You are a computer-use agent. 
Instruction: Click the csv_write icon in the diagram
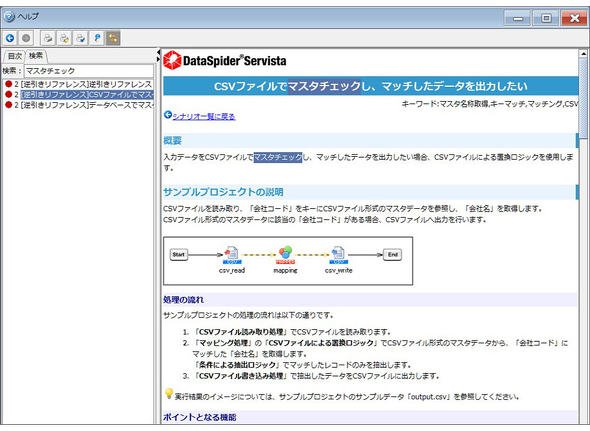[339, 254]
